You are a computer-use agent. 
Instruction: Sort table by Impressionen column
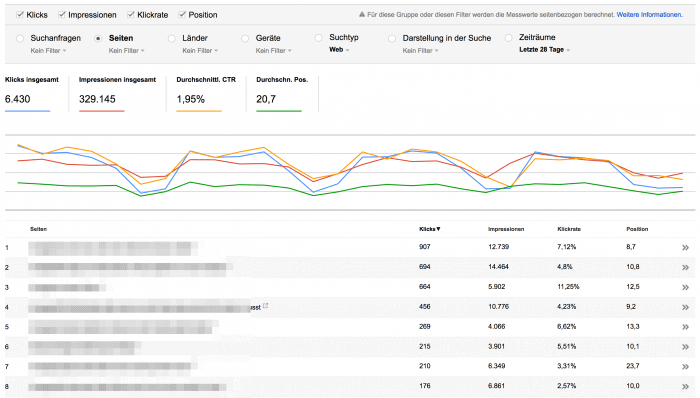click(506, 229)
